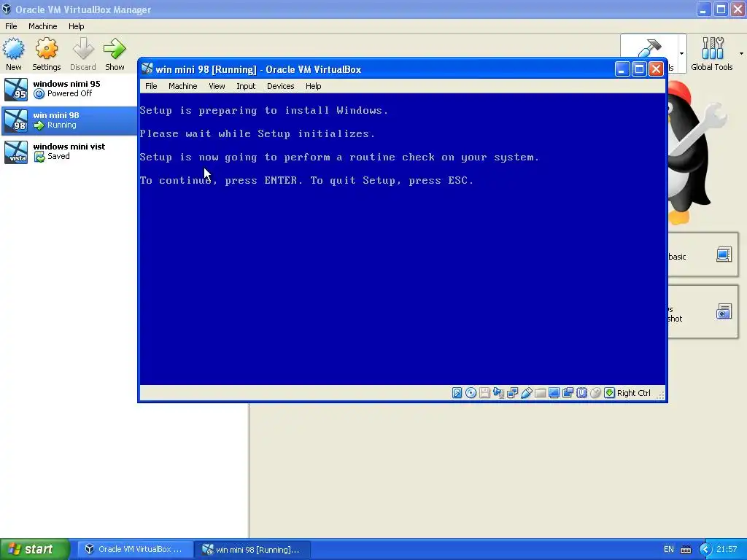The image size is (747, 560).
Task: Click the floppy disk status icon
Action: coord(484,393)
